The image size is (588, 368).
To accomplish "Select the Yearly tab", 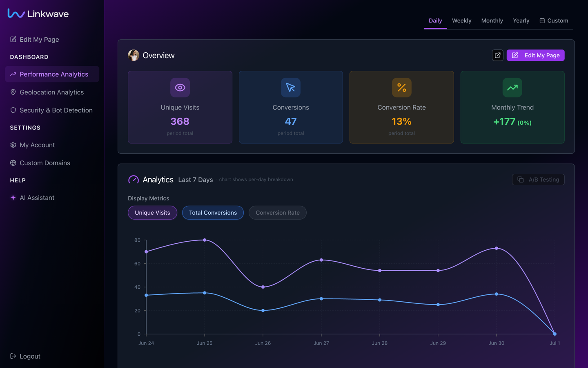I will pos(521,20).
